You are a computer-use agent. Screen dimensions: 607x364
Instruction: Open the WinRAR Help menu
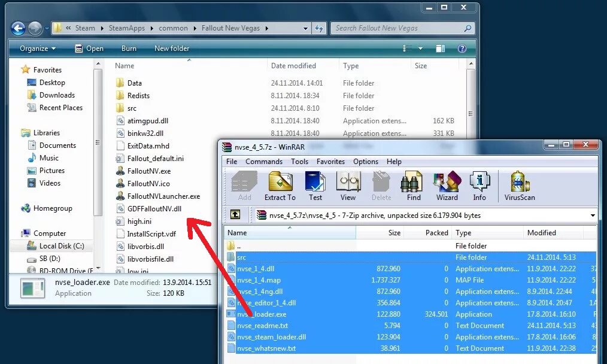point(394,162)
